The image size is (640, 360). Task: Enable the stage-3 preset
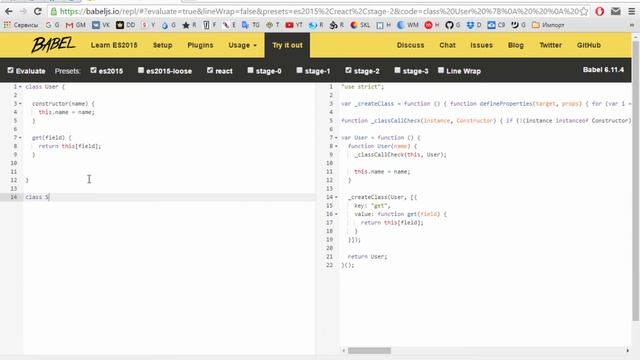click(x=397, y=70)
